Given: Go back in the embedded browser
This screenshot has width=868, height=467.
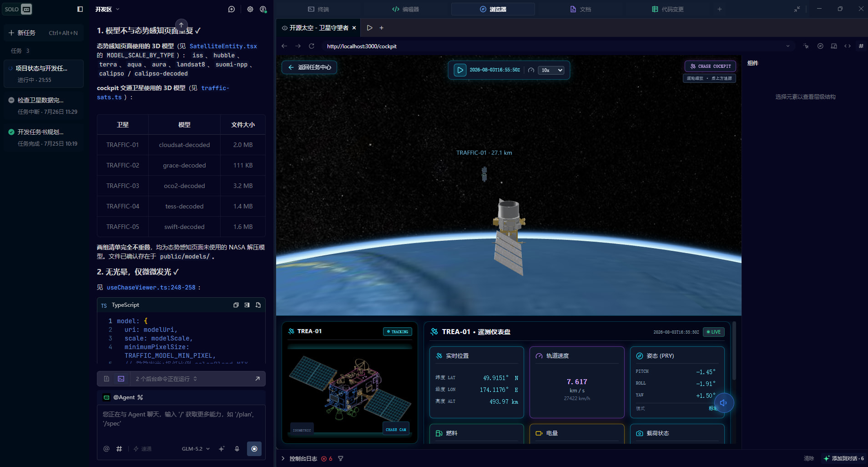Looking at the screenshot, I should point(284,46).
